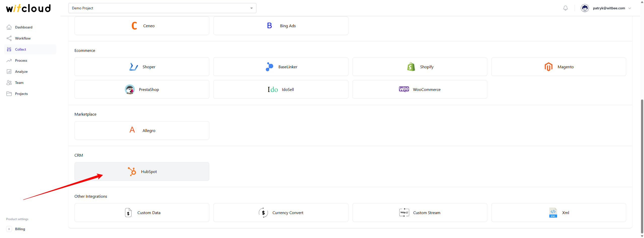Screen dimensions: 644x238
Task: Click the BaseLinker logo icon
Action: tap(269, 67)
